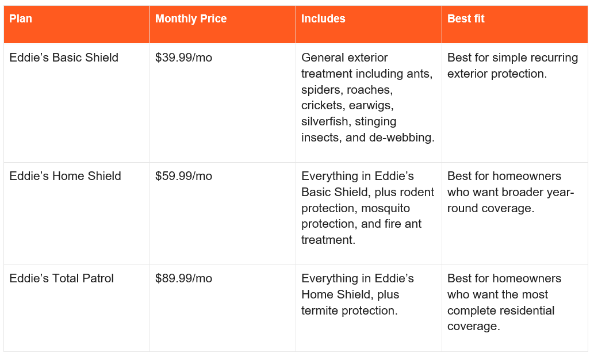Click the mosquito protection text
The image size is (594, 364).
355,216
